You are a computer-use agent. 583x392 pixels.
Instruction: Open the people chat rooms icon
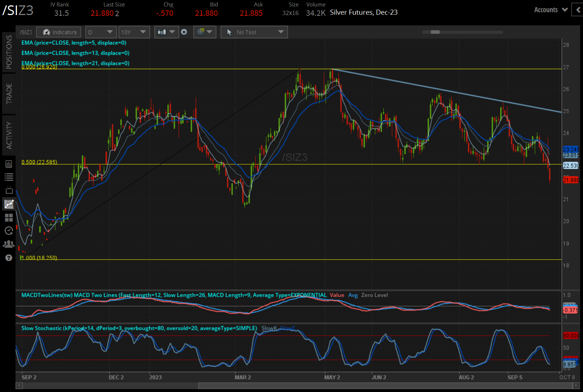pyautogui.click(x=9, y=244)
